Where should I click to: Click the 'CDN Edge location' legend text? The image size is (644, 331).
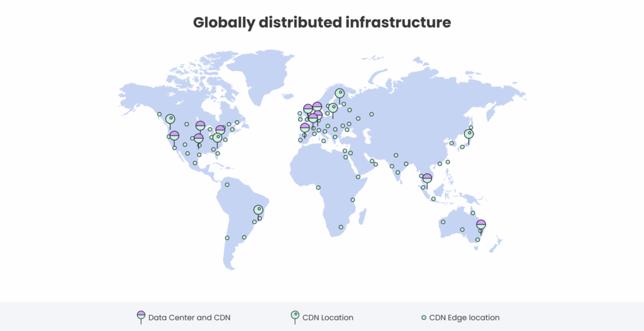coord(464,317)
